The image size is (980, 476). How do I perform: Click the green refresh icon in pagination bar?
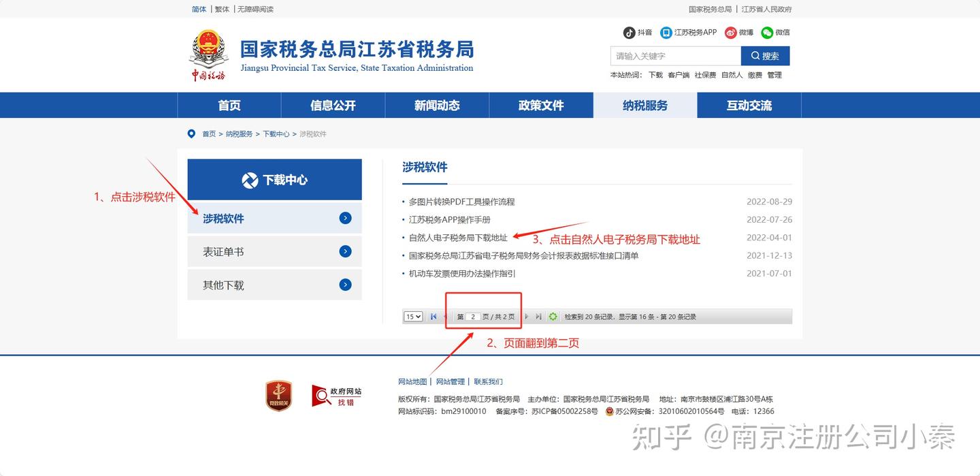pyautogui.click(x=553, y=316)
